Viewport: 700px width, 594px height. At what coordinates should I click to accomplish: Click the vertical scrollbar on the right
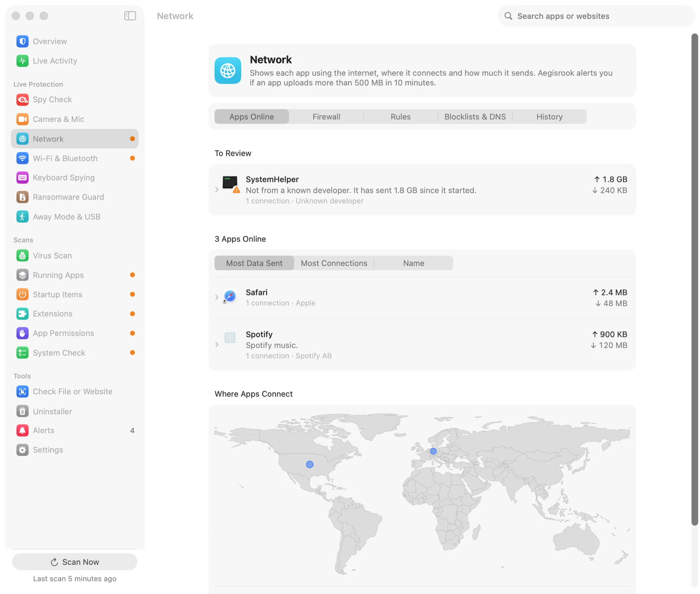pyautogui.click(x=694, y=279)
